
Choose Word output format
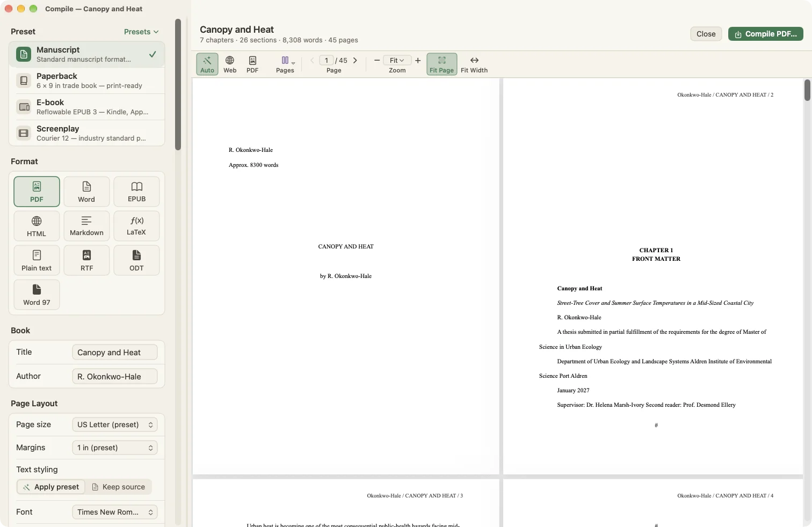pos(86,192)
